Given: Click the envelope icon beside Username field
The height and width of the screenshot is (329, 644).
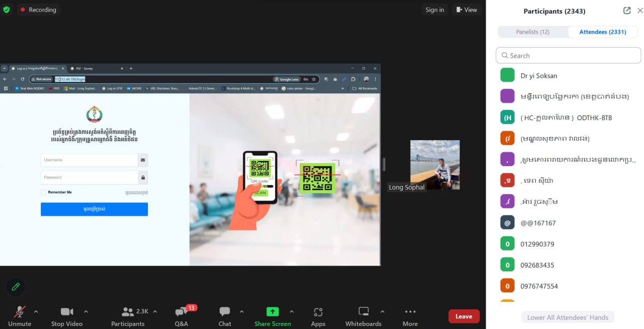Looking at the screenshot, I should [143, 160].
